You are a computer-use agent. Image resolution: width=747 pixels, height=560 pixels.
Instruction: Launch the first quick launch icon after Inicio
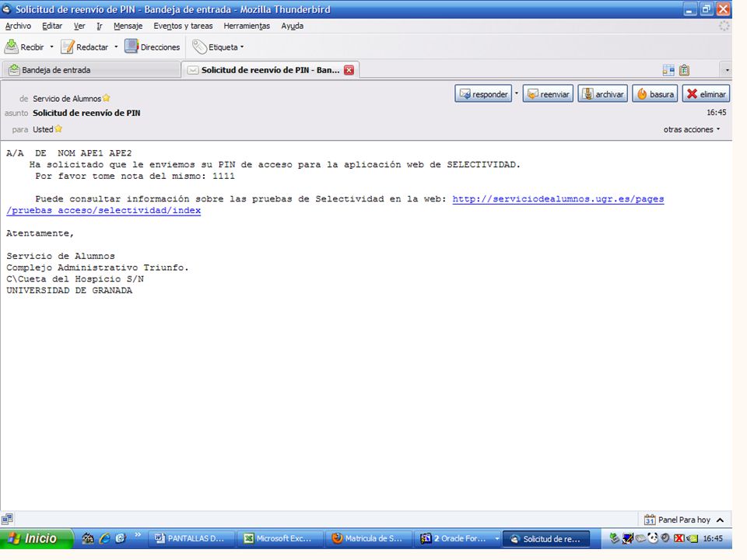[88, 538]
